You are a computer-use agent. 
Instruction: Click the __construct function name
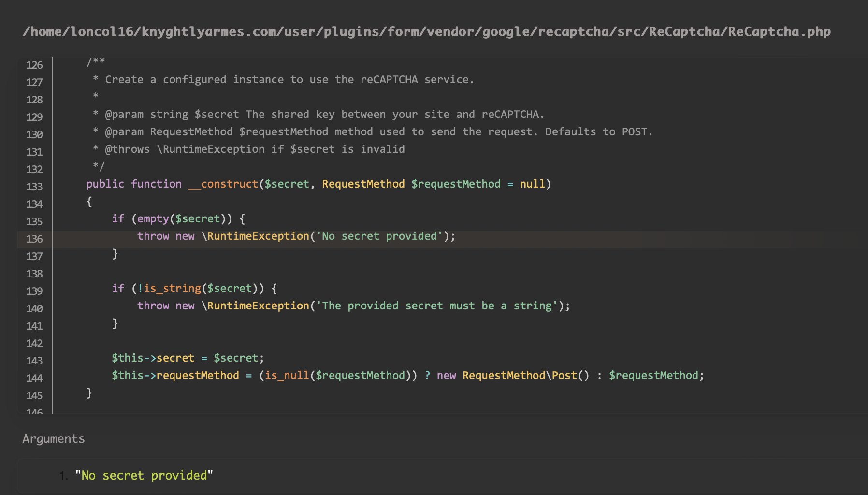223,184
